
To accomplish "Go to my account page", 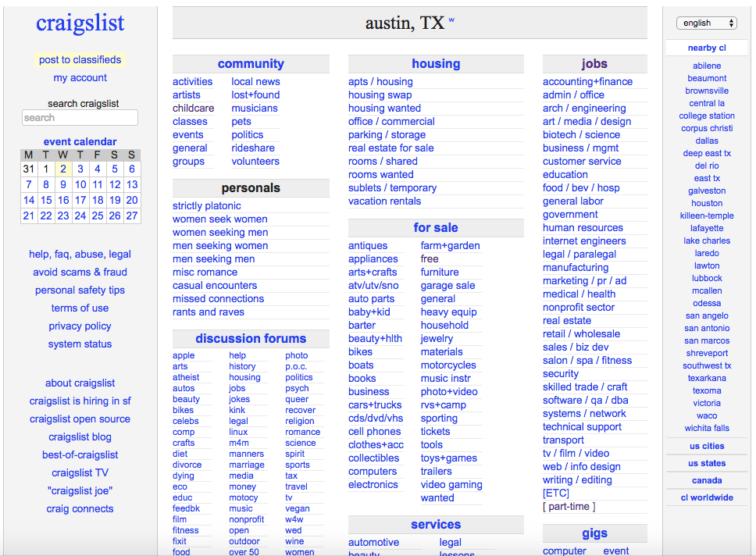I will tap(80, 77).
